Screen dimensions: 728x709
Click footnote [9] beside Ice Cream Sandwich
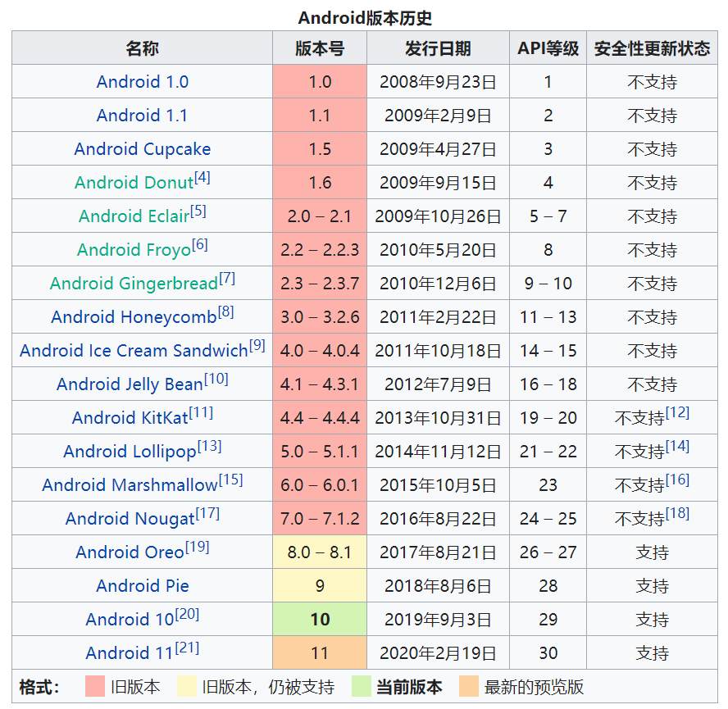(257, 345)
